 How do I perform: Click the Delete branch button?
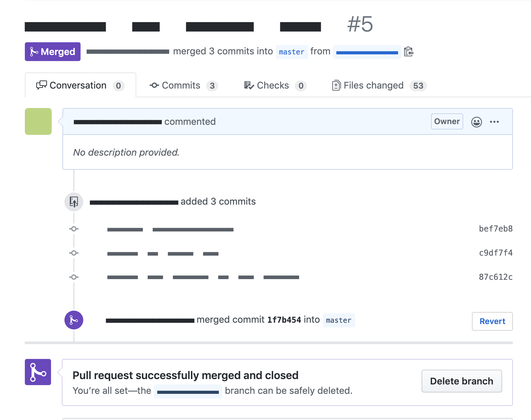462,381
